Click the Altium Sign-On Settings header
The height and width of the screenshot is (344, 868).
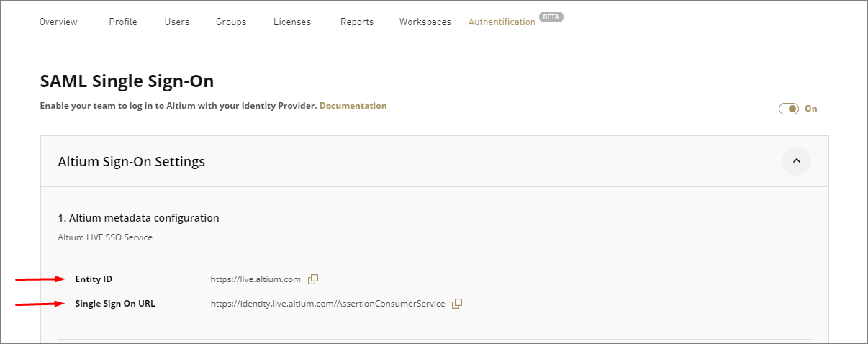[132, 162]
